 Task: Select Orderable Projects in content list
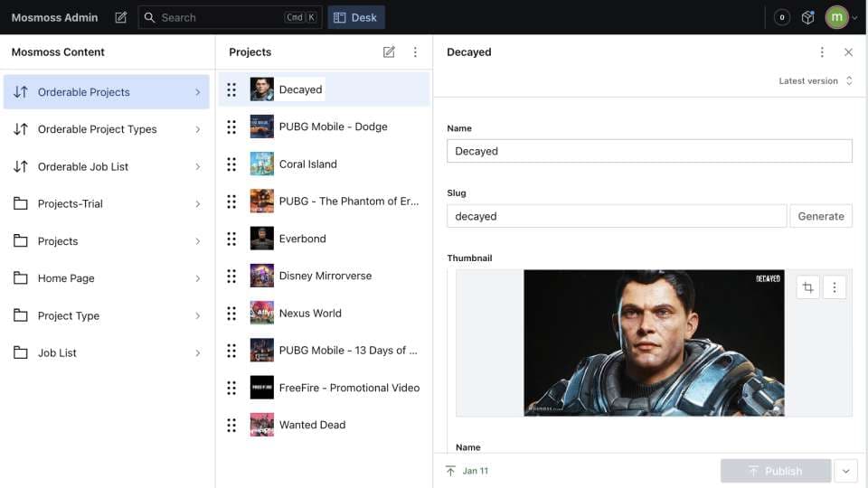pos(107,92)
